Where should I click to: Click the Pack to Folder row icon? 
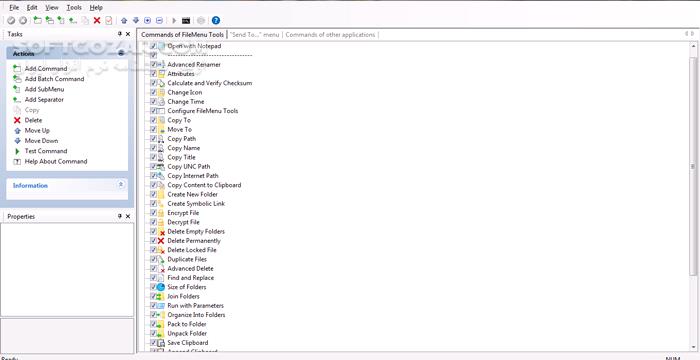pos(161,324)
